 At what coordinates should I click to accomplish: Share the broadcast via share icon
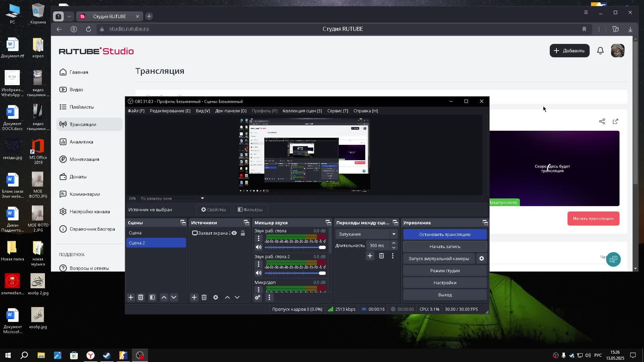602,121
